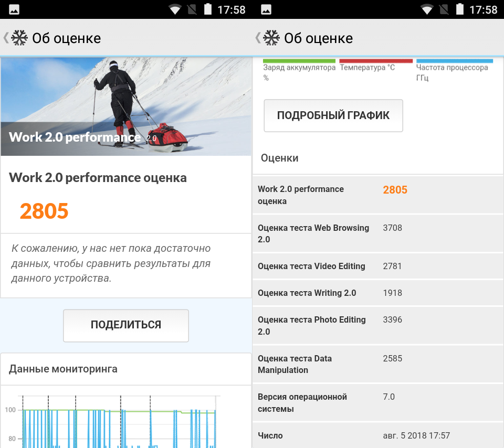Click the blue Частота процессора legend swatch
Screen dimensions: 504x448
pos(454,61)
